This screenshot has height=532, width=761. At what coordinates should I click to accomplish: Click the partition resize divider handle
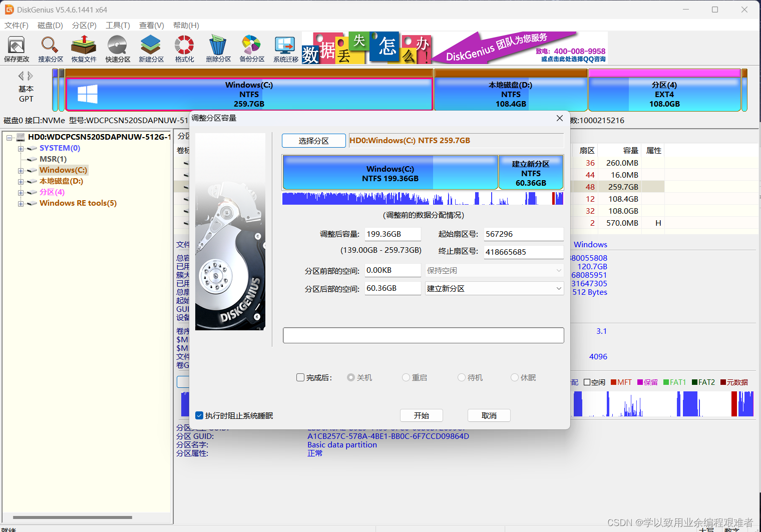click(x=498, y=173)
